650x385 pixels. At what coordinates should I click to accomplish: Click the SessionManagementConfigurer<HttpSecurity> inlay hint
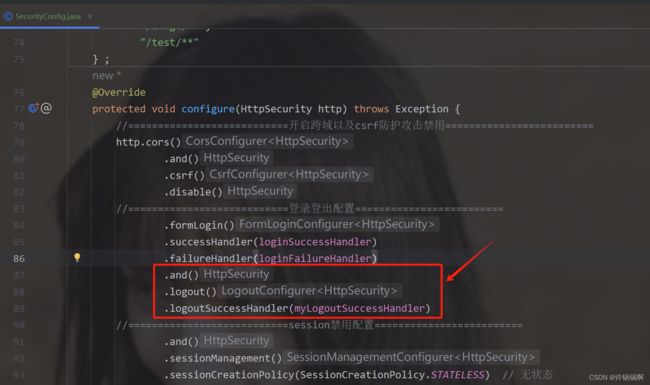click(x=411, y=357)
